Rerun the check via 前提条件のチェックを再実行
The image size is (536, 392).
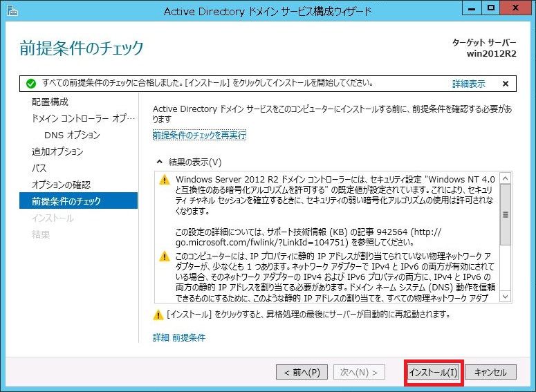[x=199, y=136]
